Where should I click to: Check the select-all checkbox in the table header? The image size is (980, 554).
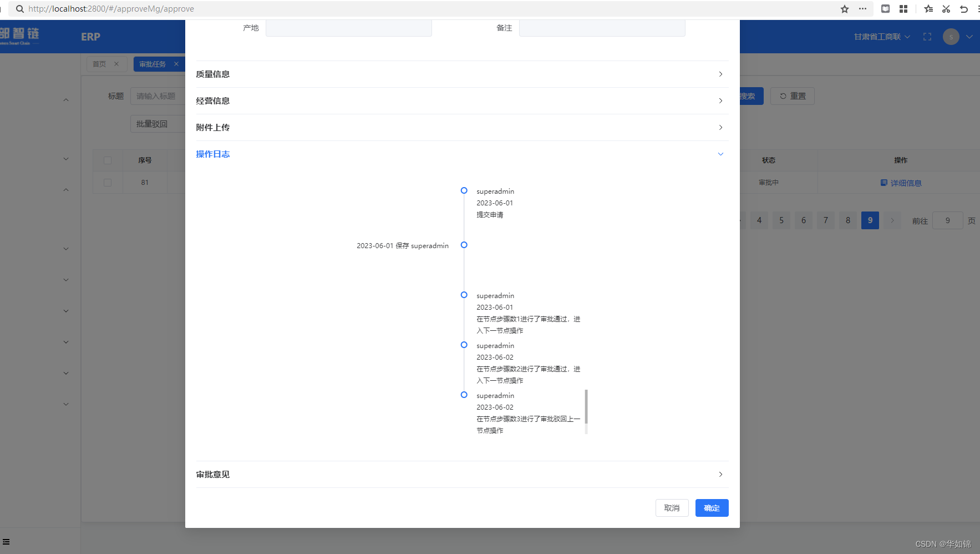point(108,160)
